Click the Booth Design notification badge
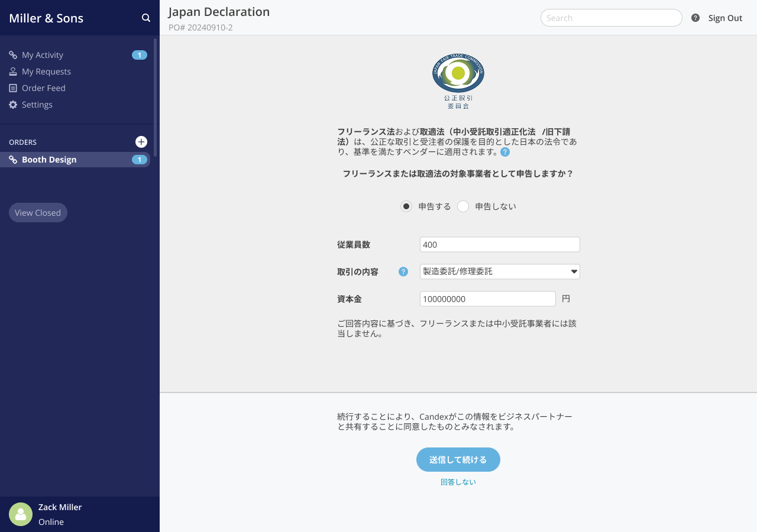Screen dimensions: 757x532 tap(140, 160)
